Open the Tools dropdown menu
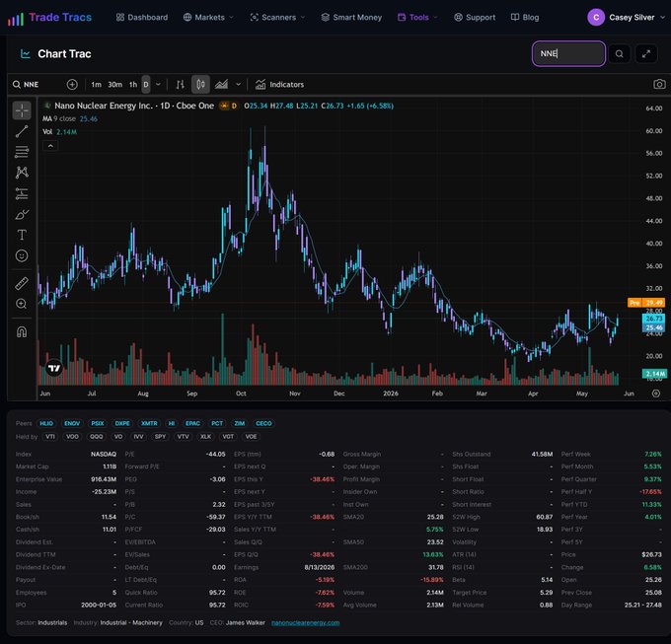 point(417,18)
